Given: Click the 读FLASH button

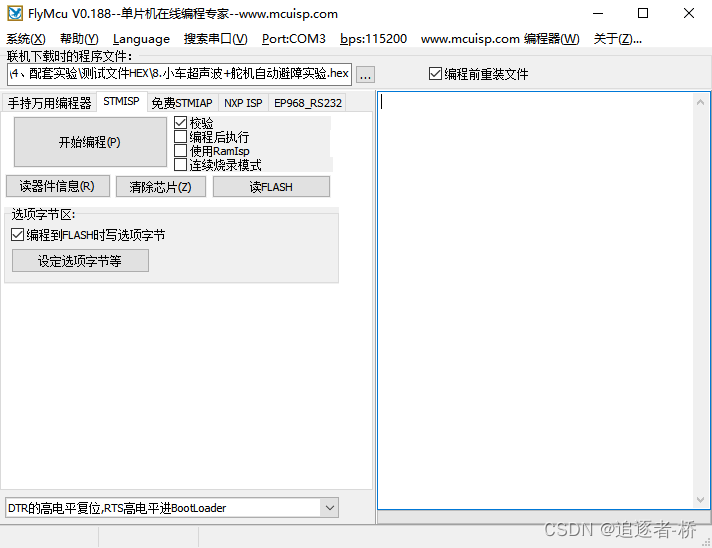Looking at the screenshot, I should click(x=271, y=187).
